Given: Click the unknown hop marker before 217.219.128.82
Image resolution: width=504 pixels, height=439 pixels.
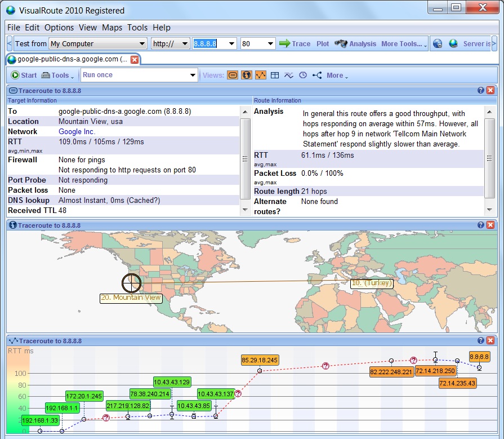Looking at the screenshot, I should [x=106, y=418].
